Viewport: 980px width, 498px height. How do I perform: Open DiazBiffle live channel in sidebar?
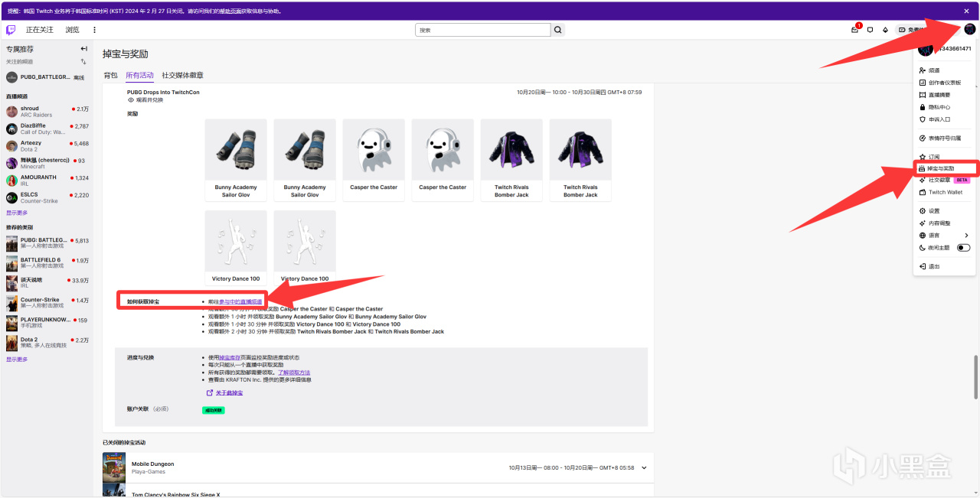[46, 129]
